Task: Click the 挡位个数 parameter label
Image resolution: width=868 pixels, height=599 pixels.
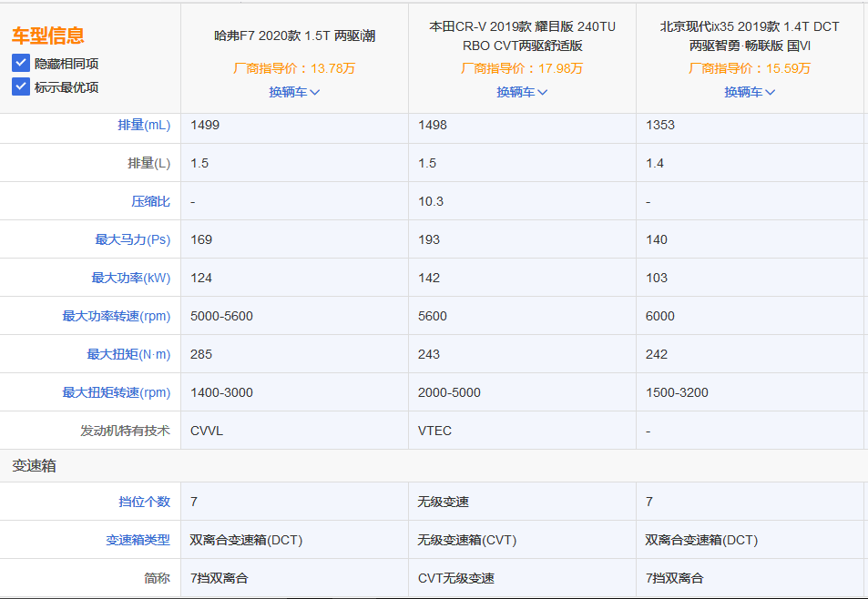Action: 144,502
